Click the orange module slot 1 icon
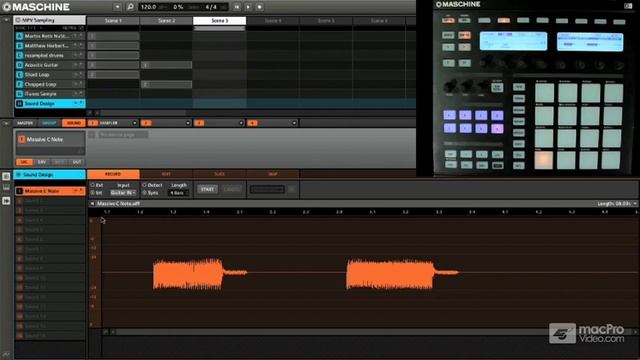640x360 pixels. (x=93, y=123)
